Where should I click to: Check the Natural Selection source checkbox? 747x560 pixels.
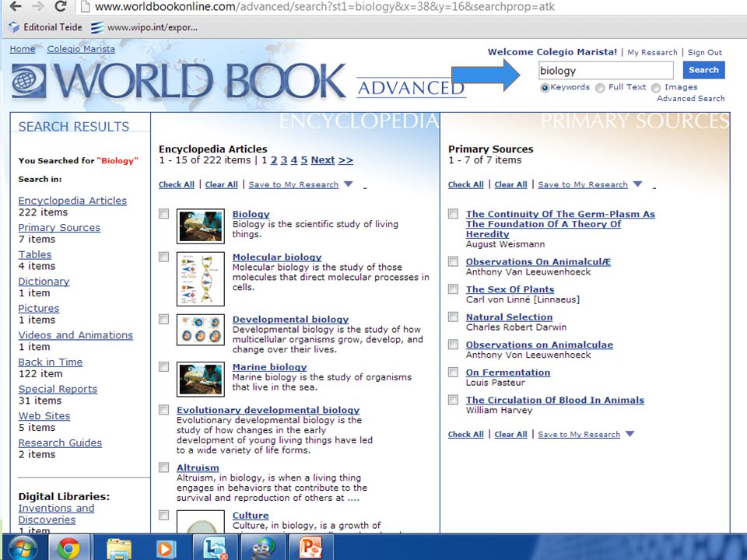(x=454, y=317)
